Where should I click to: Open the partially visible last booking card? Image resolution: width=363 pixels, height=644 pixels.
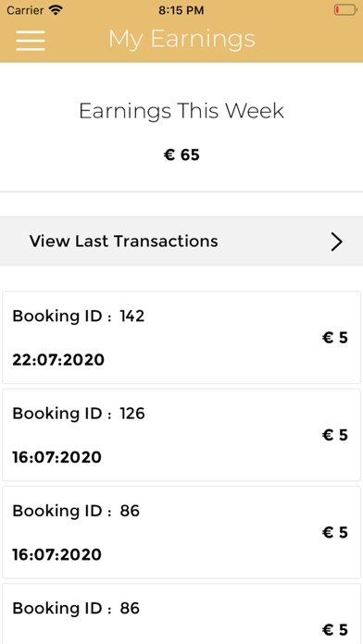pyautogui.click(x=181, y=613)
